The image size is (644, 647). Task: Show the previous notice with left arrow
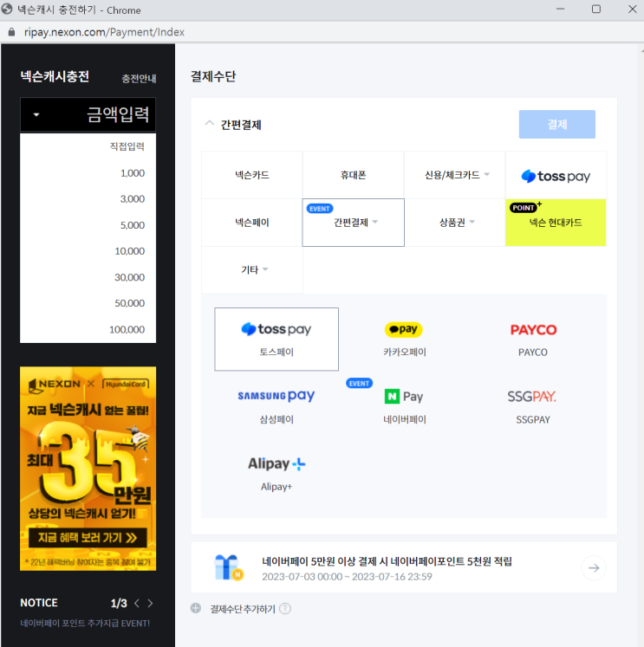coord(137,604)
